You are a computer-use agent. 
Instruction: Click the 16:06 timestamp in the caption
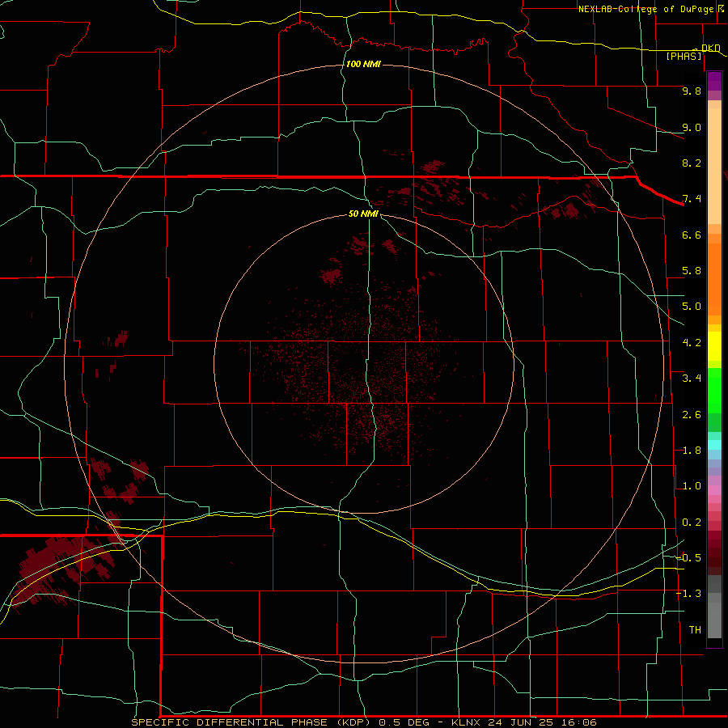578,722
